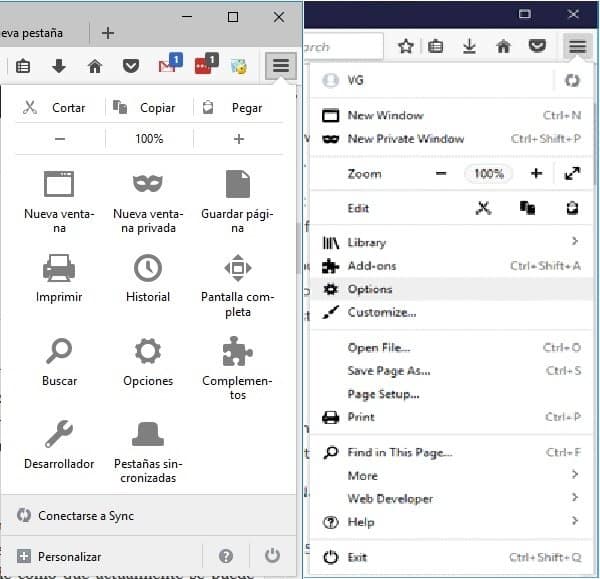Click Conectarse a Sync
Viewport: 600px width, 579px height.
(85, 516)
